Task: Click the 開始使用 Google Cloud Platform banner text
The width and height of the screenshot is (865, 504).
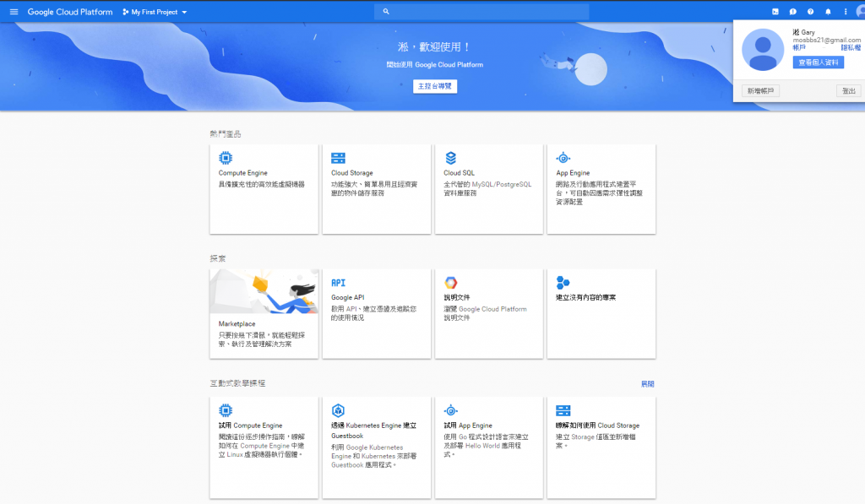Action: pyautogui.click(x=435, y=64)
